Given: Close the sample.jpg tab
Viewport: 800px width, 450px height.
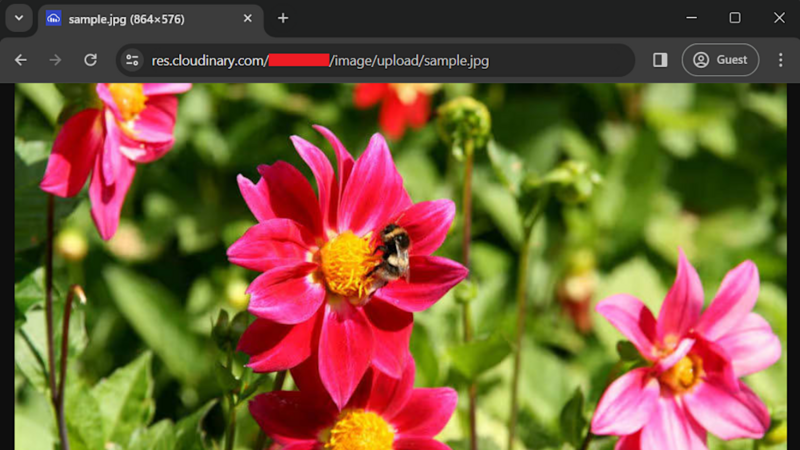Looking at the screenshot, I should pos(247,18).
